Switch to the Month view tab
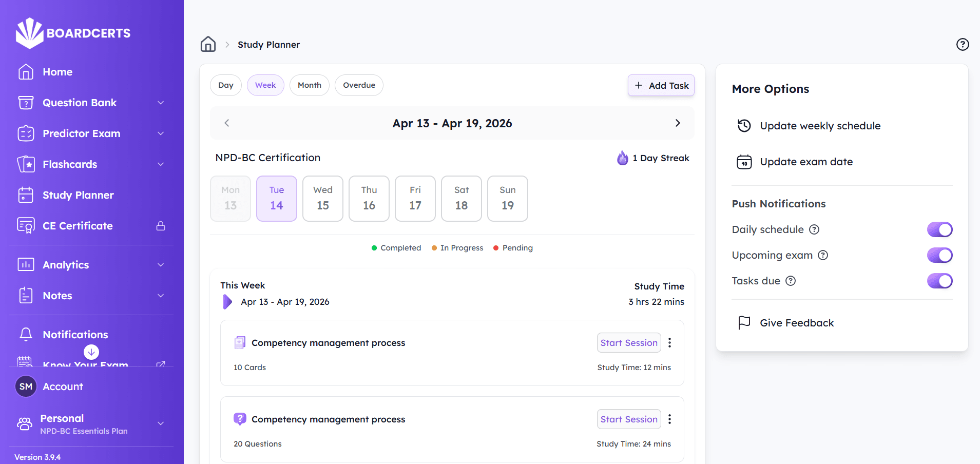980x464 pixels. tap(309, 85)
